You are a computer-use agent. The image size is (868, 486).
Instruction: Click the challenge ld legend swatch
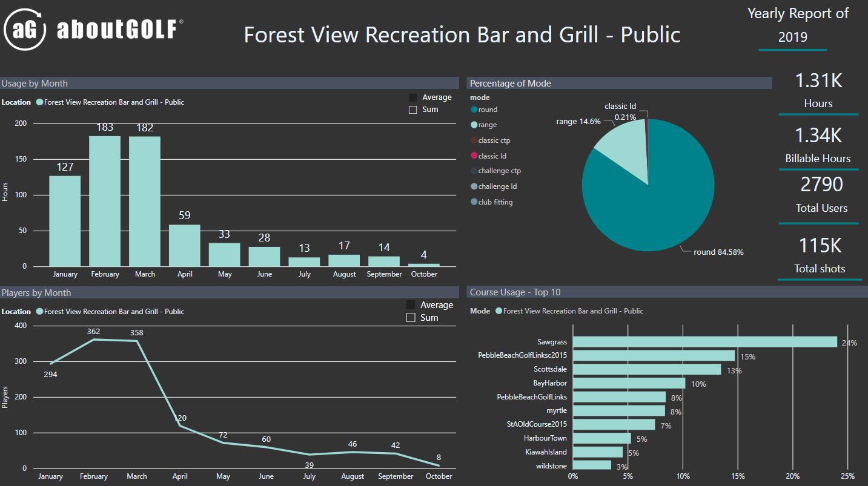[474, 186]
